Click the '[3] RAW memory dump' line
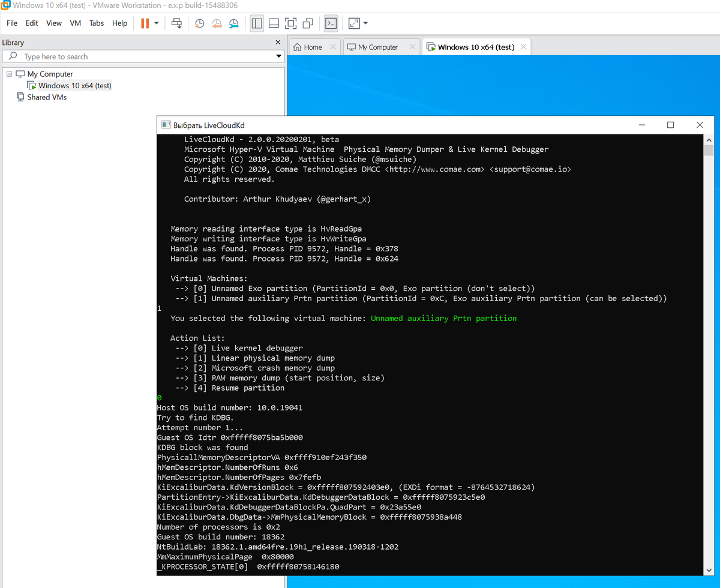The width and height of the screenshot is (720, 588). pyautogui.click(x=280, y=378)
